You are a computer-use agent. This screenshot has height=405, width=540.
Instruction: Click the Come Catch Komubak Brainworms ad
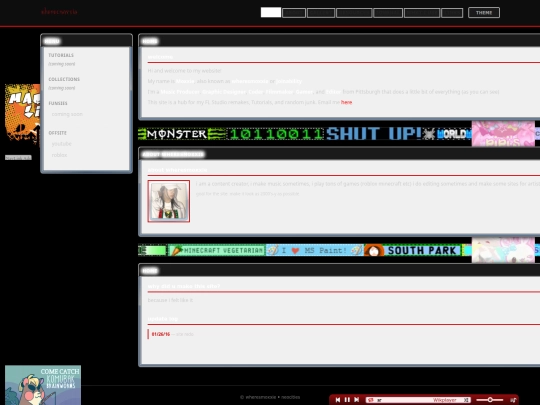click(43, 385)
